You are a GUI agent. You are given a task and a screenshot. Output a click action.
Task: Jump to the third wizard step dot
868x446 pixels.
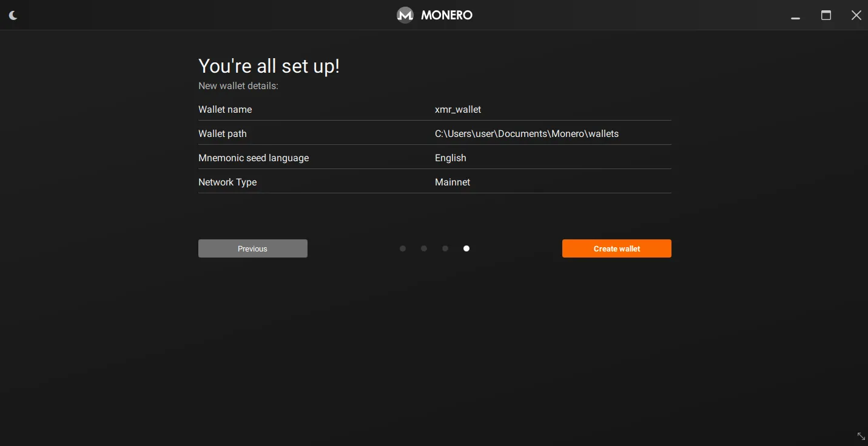445,248
